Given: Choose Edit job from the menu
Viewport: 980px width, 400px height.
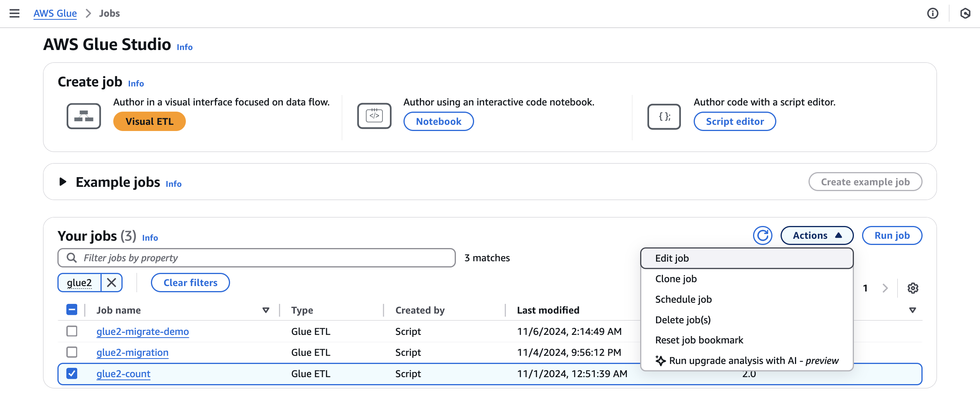Looking at the screenshot, I should (672, 258).
